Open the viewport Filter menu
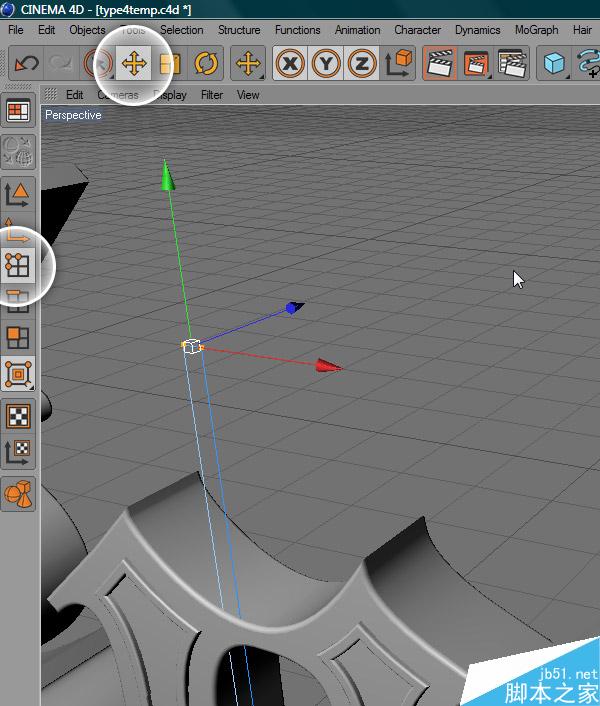Viewport: 600px width, 706px height. pyautogui.click(x=212, y=95)
